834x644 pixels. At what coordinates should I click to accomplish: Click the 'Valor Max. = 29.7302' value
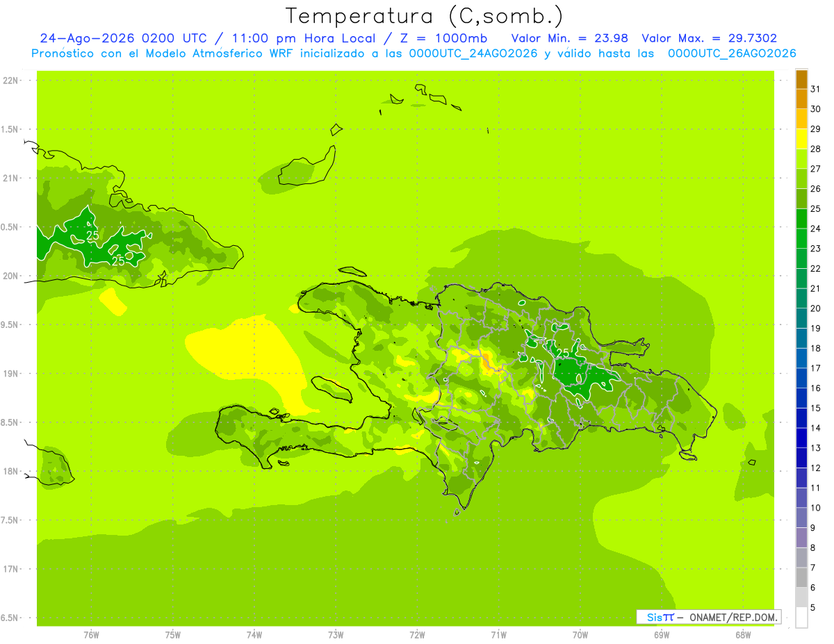click(710, 38)
